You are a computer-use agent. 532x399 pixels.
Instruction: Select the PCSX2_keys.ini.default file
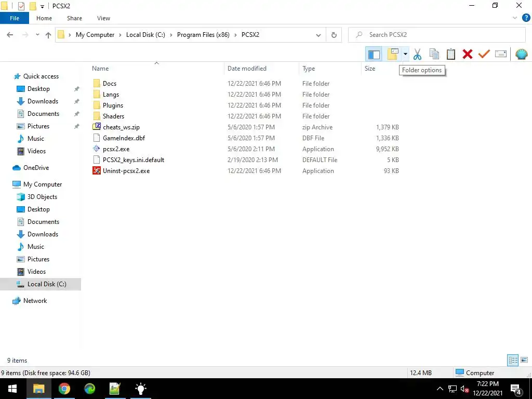coord(134,160)
